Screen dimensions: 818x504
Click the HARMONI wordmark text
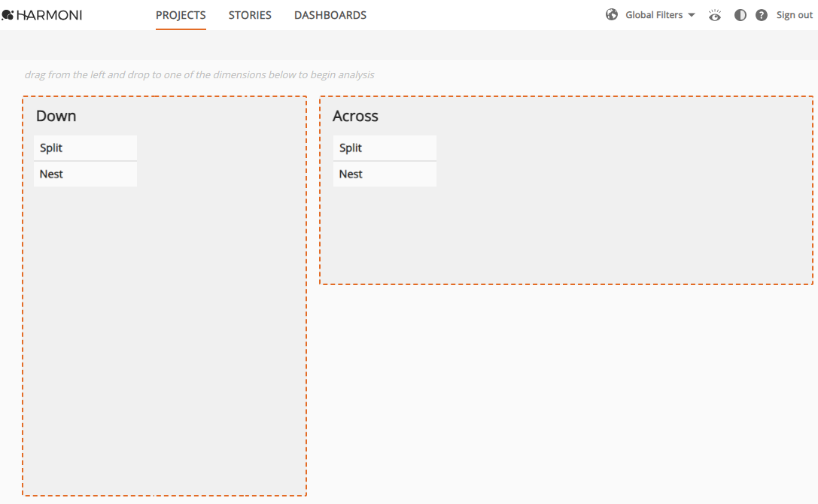click(x=51, y=14)
